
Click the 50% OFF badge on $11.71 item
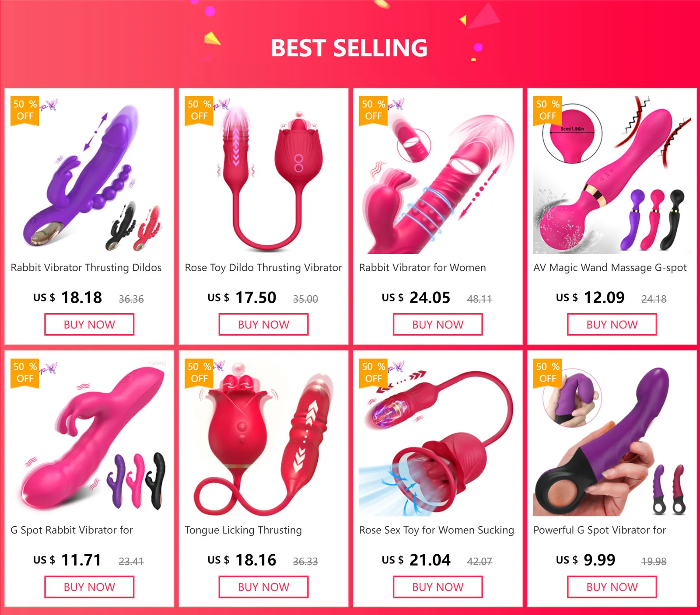[x=25, y=373]
